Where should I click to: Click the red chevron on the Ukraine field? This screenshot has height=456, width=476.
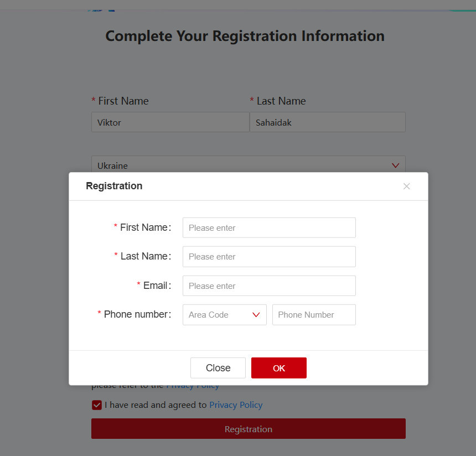[395, 165]
